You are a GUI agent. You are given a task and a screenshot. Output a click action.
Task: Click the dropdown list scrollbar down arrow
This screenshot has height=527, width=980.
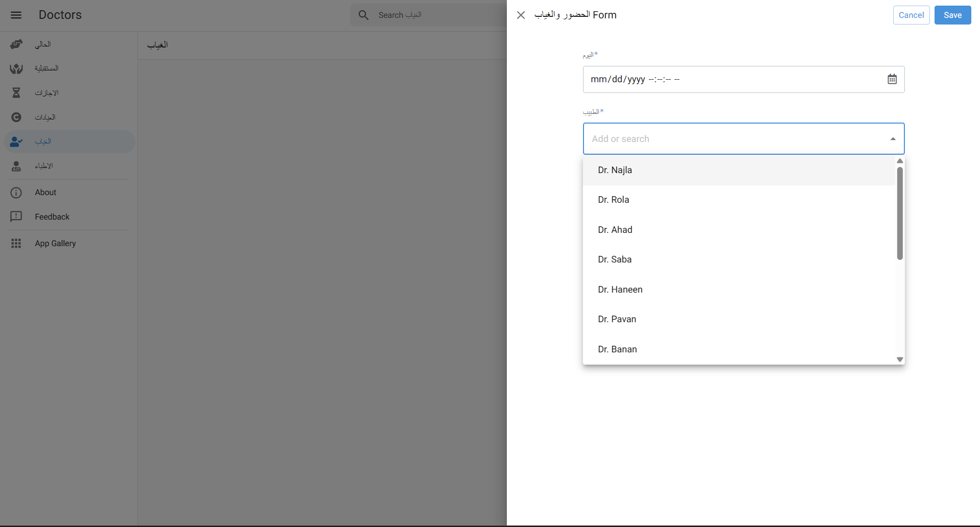(900, 360)
